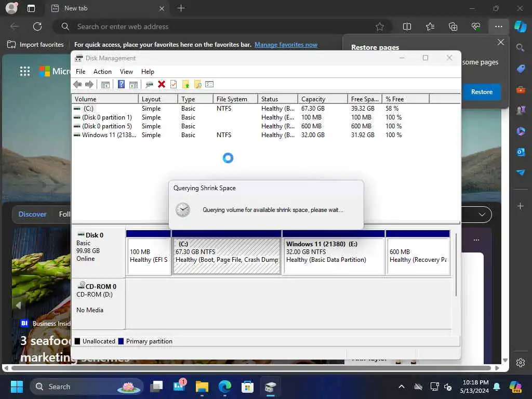532x399 pixels.
Task: Sort by the % Free column header
Action: click(x=405, y=99)
